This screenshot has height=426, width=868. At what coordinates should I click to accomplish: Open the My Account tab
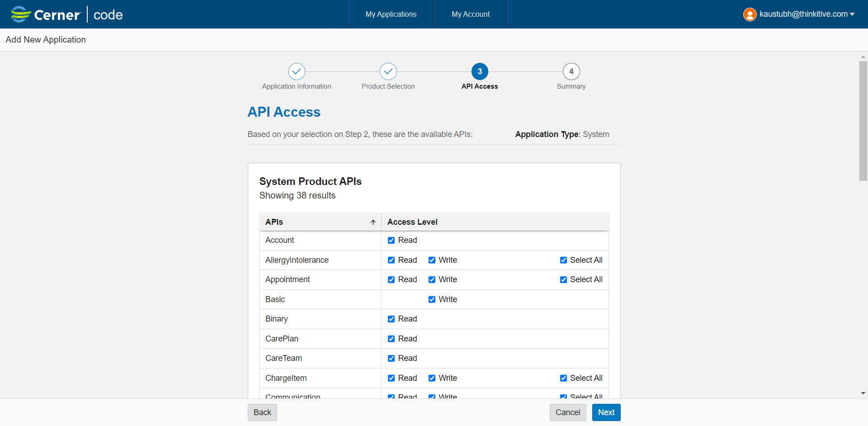[471, 14]
